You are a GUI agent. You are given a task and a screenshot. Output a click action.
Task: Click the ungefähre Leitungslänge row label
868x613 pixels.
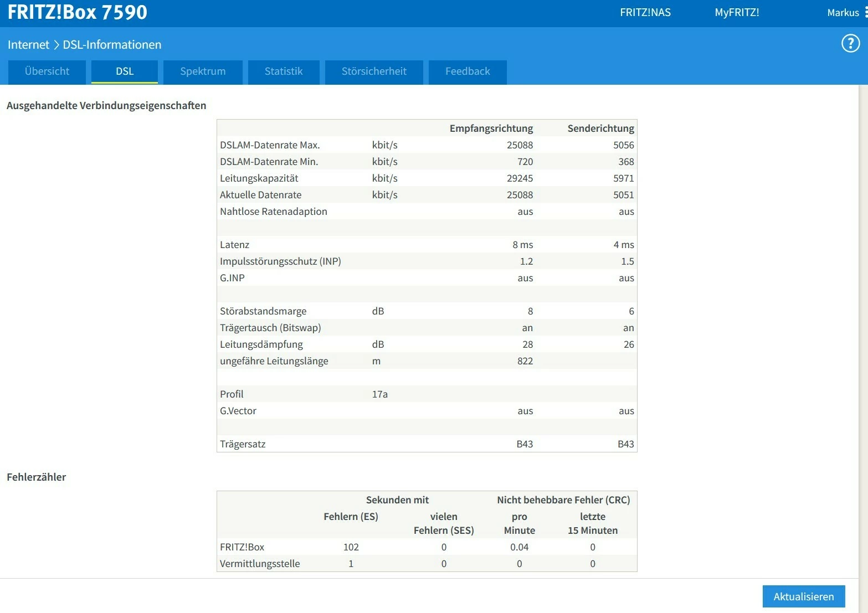tap(274, 361)
